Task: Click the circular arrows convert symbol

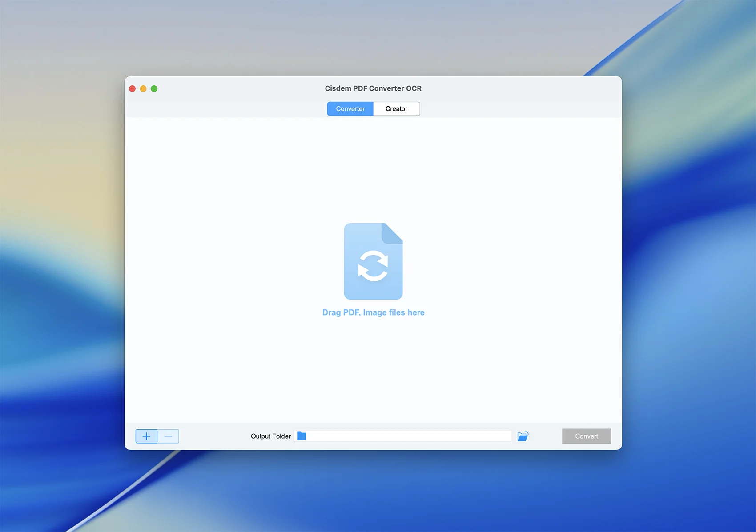Action: tap(373, 266)
